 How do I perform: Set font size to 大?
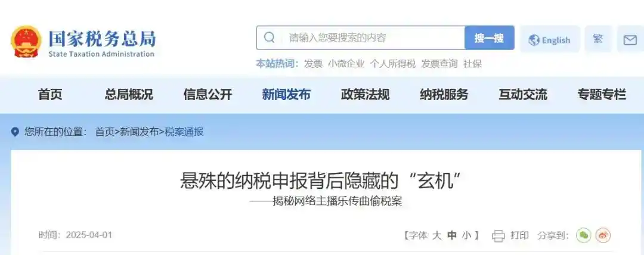pyautogui.click(x=437, y=235)
